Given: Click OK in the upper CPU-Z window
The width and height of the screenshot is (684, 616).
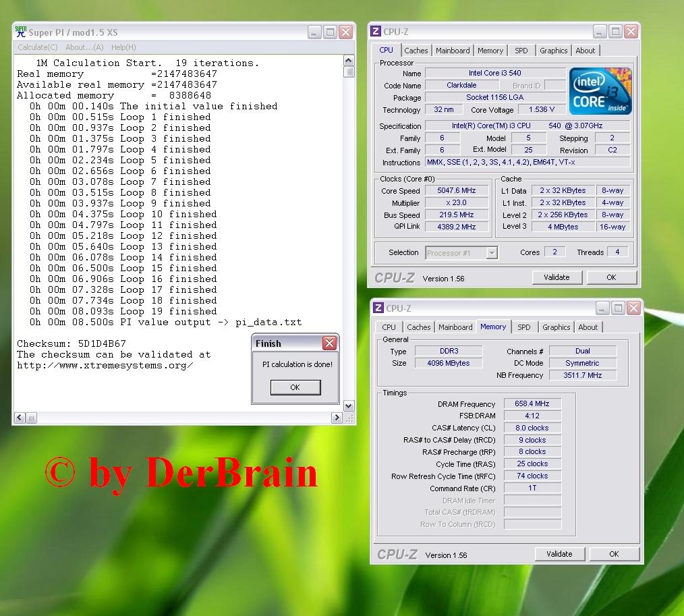Looking at the screenshot, I should [611, 277].
